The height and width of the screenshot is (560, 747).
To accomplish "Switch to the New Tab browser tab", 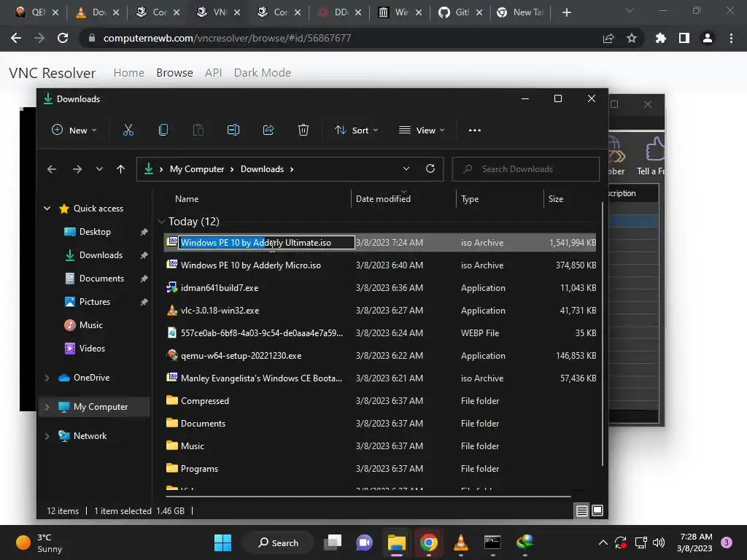I will point(521,12).
